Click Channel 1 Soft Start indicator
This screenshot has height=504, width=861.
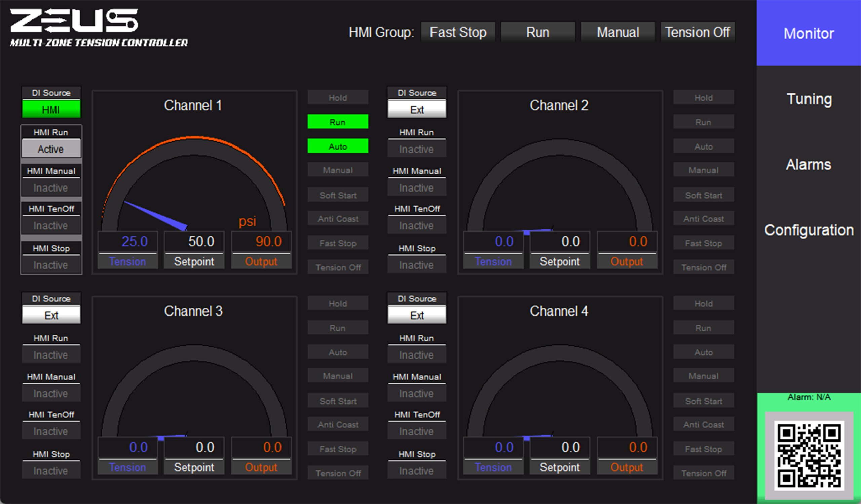(x=338, y=195)
